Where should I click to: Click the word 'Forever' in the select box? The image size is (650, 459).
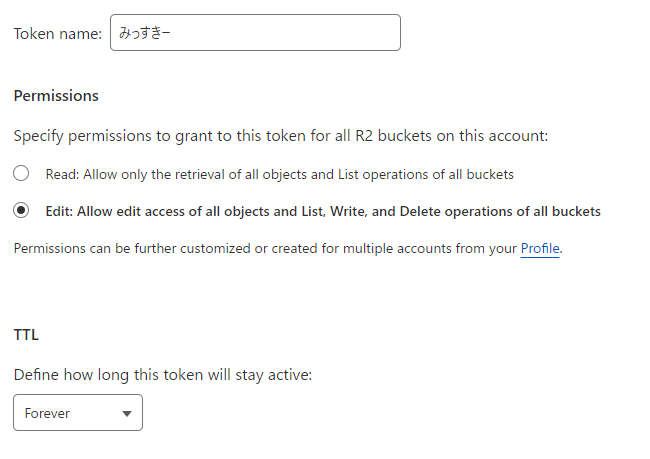pos(47,413)
